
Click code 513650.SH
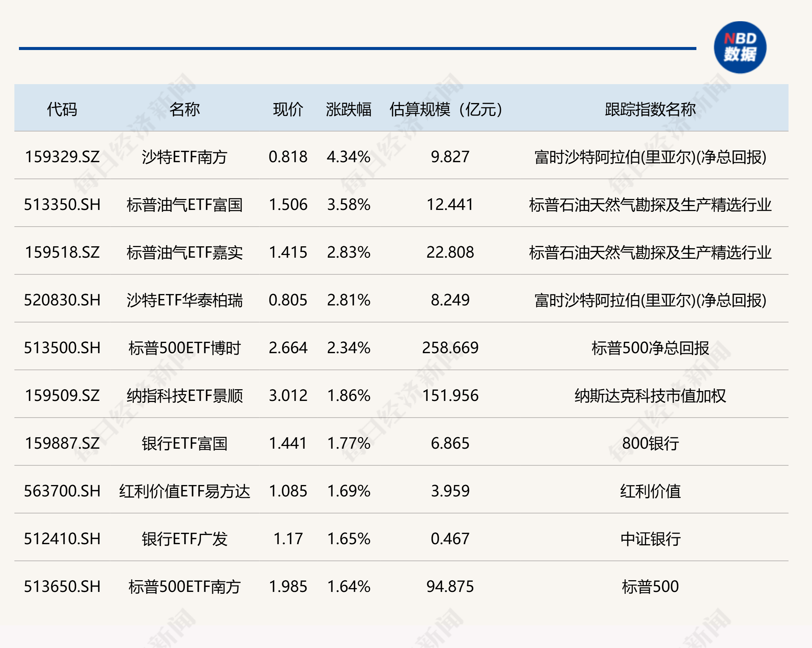(62, 587)
